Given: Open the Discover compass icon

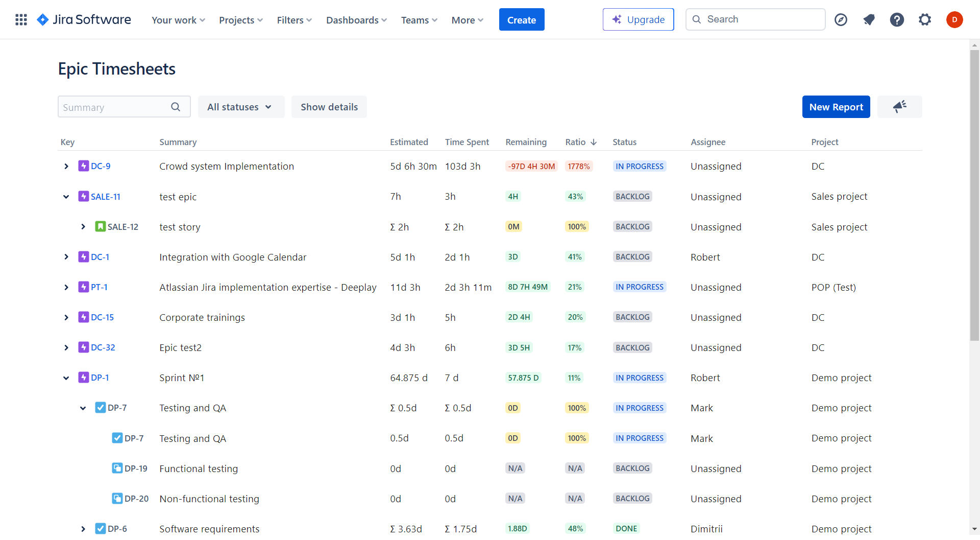Looking at the screenshot, I should (x=841, y=19).
